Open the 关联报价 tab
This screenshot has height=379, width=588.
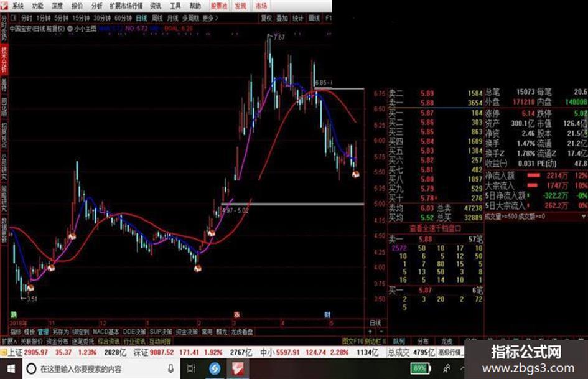click(x=32, y=341)
